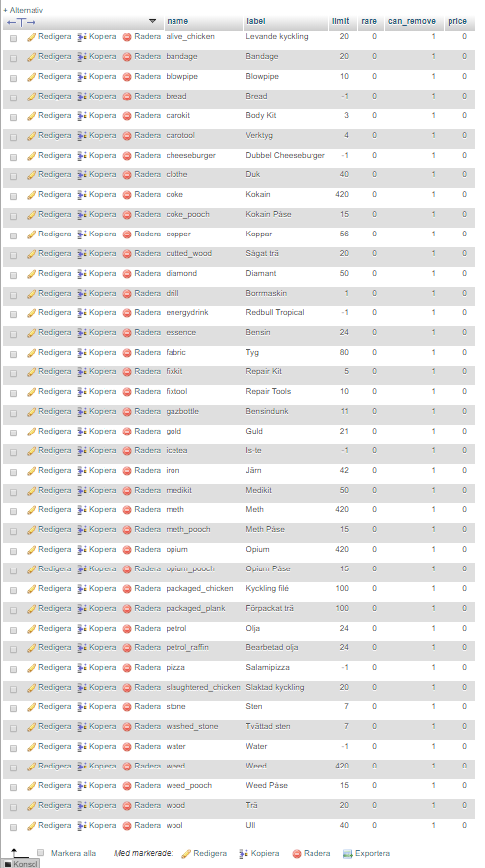485x868 pixels.
Task: Click the red delete icon for diamond row
Action: [x=127, y=274]
